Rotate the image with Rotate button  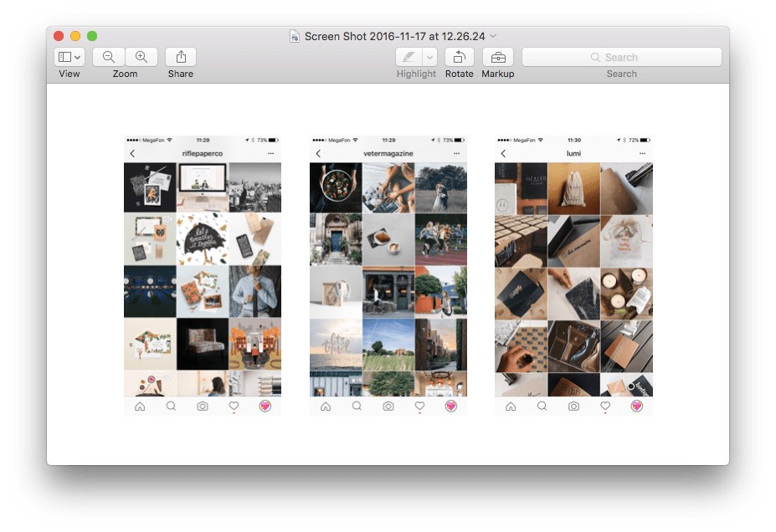pos(459,57)
